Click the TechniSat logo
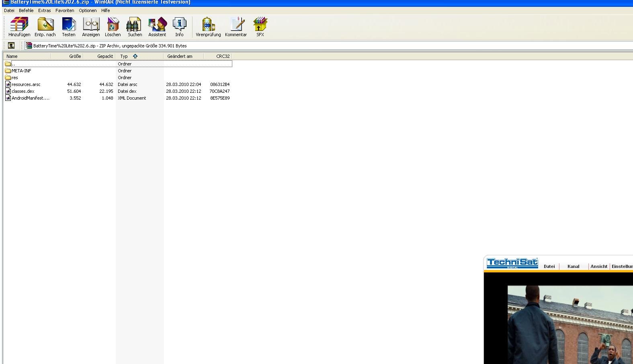 [x=512, y=264]
